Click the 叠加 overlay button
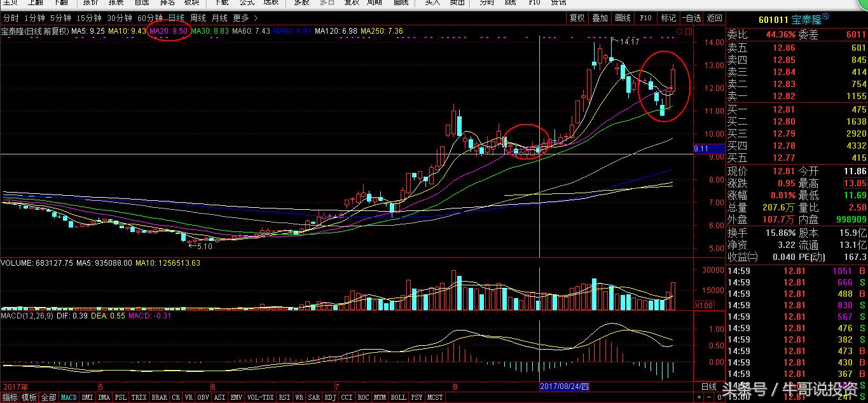Image resolution: width=868 pixels, height=403 pixels. click(600, 18)
